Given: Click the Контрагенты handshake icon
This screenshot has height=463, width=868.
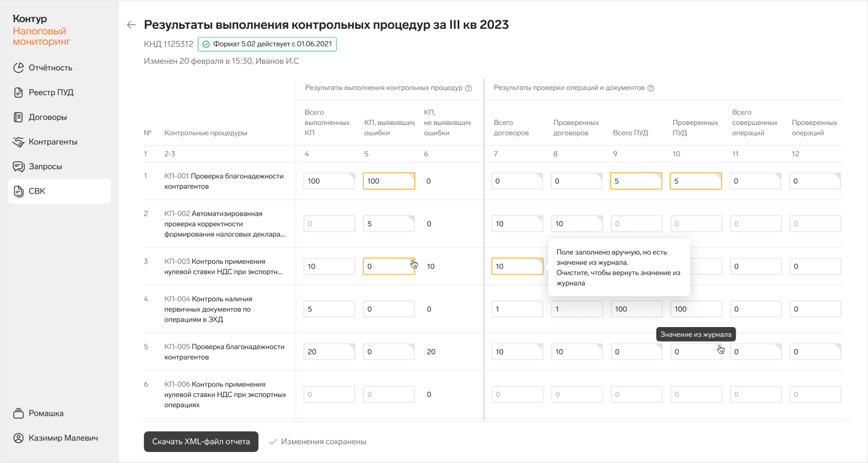Looking at the screenshot, I should [18, 142].
